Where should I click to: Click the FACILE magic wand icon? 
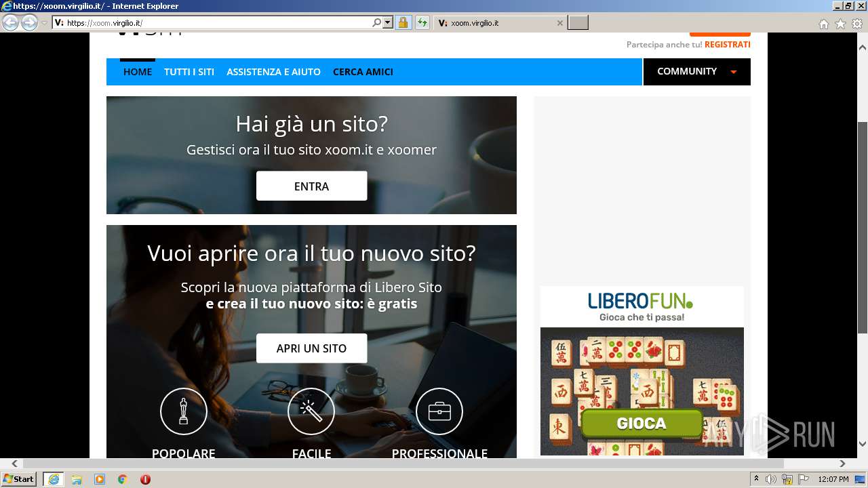[311, 411]
